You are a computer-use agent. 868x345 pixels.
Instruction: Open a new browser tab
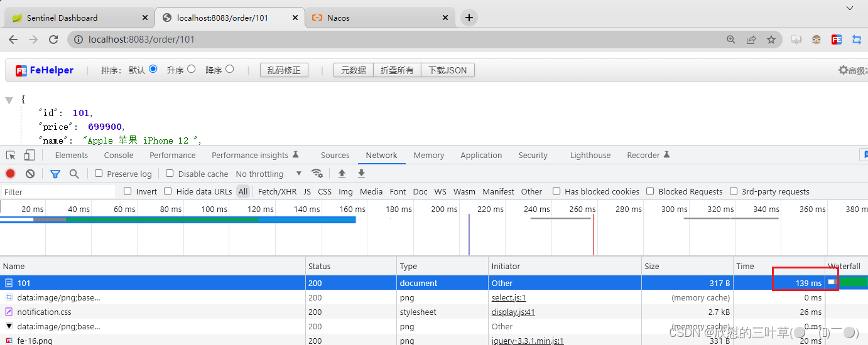[x=469, y=18]
